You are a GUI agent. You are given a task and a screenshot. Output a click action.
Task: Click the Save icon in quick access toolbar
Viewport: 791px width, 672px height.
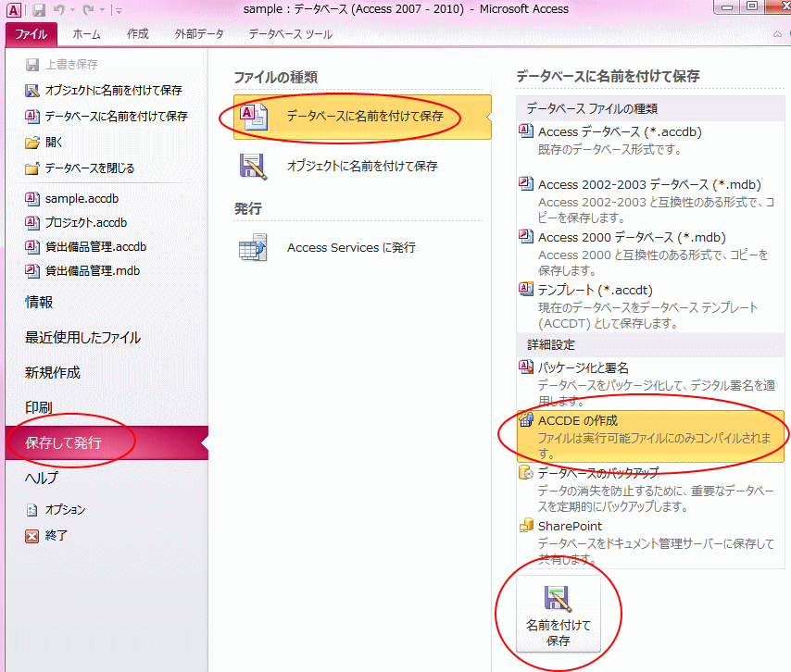38,9
